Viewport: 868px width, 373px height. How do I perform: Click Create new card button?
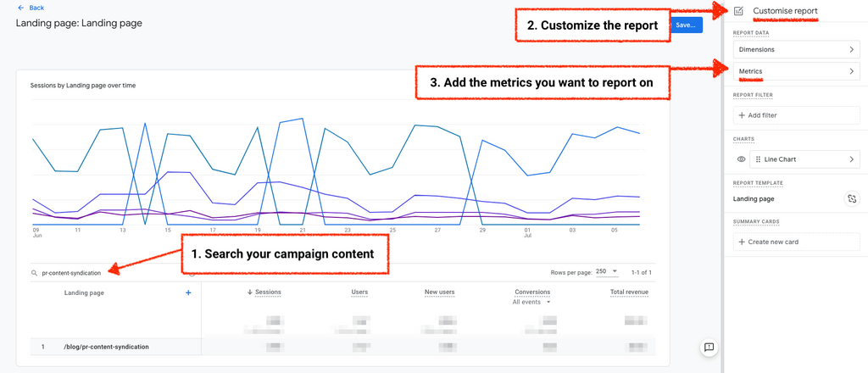click(x=796, y=242)
